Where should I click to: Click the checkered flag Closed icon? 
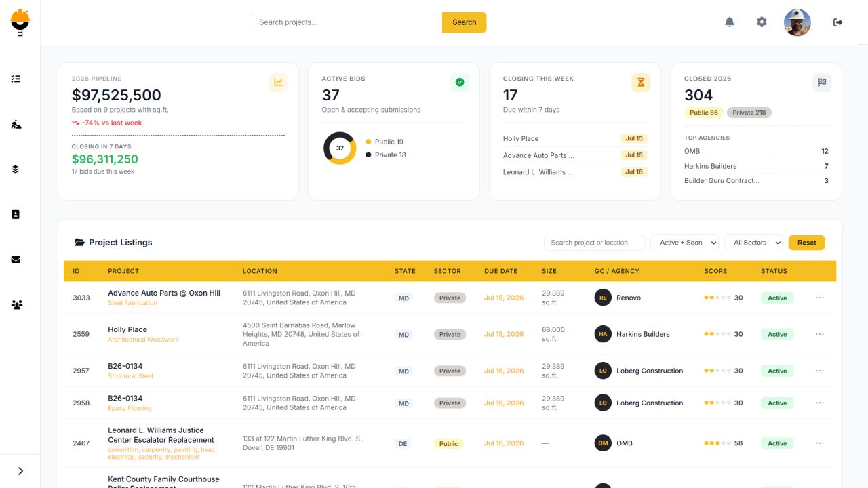tap(822, 83)
